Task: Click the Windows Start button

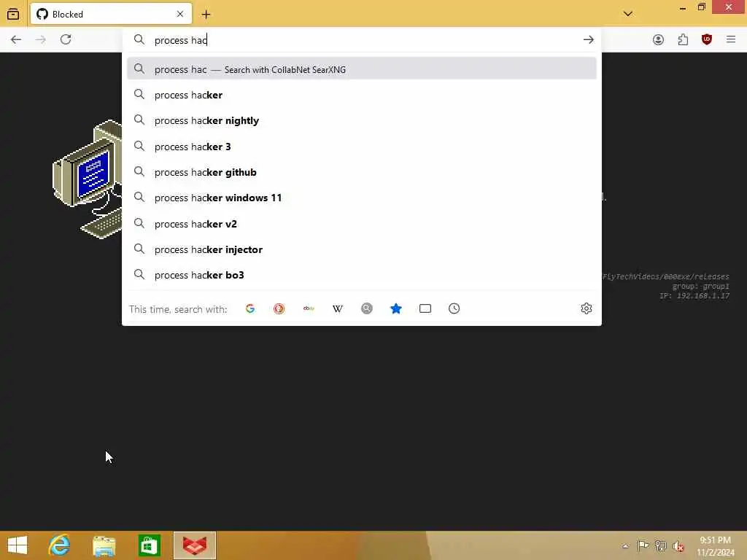Action: (x=18, y=545)
